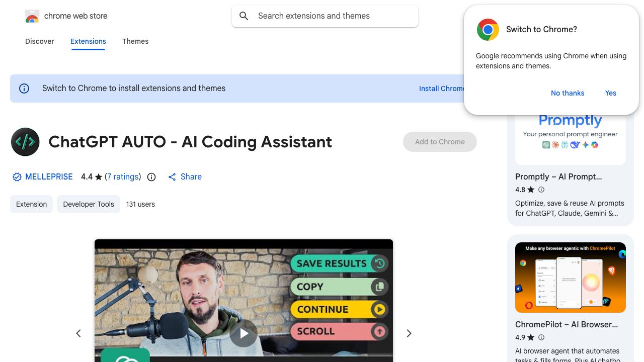Click the Extension category chip

coord(31,204)
